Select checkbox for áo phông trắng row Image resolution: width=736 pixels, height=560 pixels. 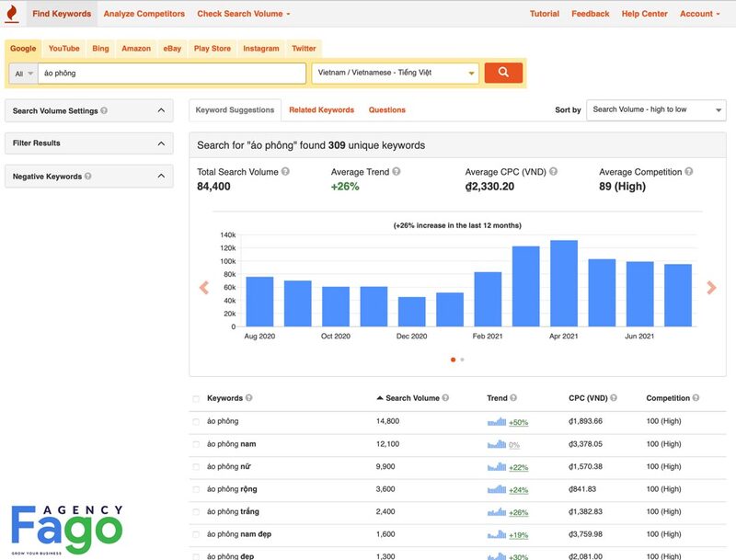196,512
